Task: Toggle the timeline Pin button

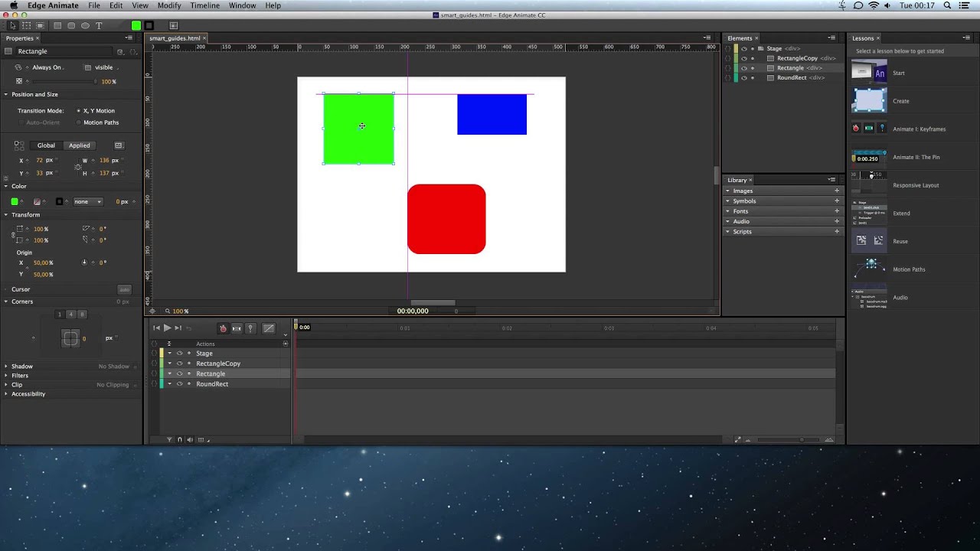Action: pos(250,328)
